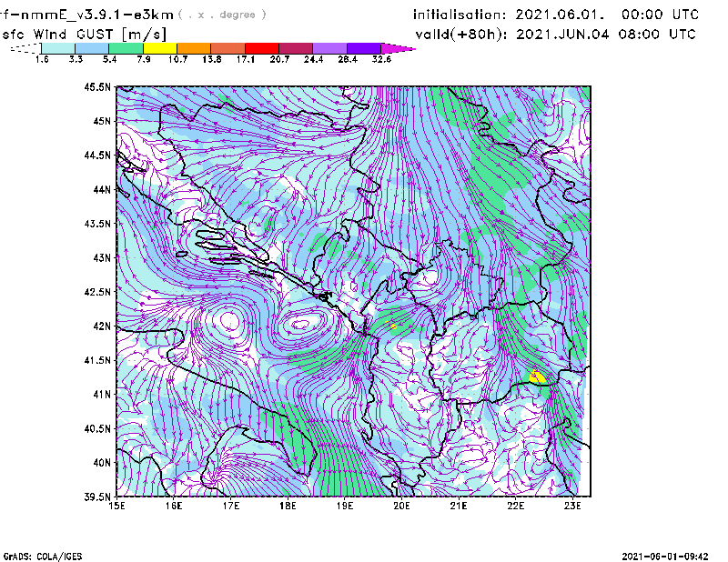Select the green legend color segment

point(126,48)
